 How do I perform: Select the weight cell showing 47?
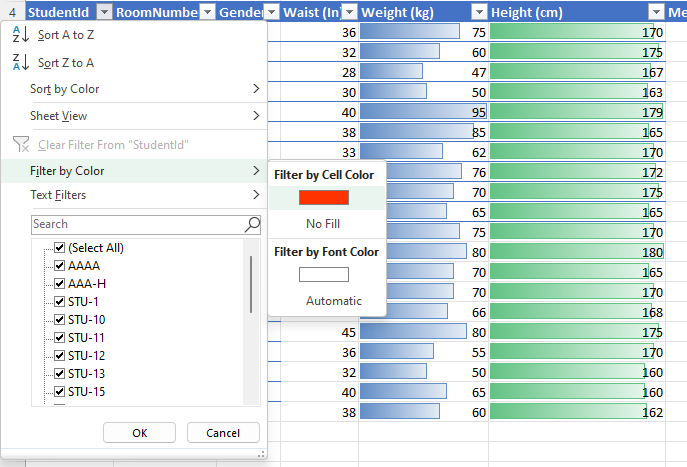coord(424,72)
